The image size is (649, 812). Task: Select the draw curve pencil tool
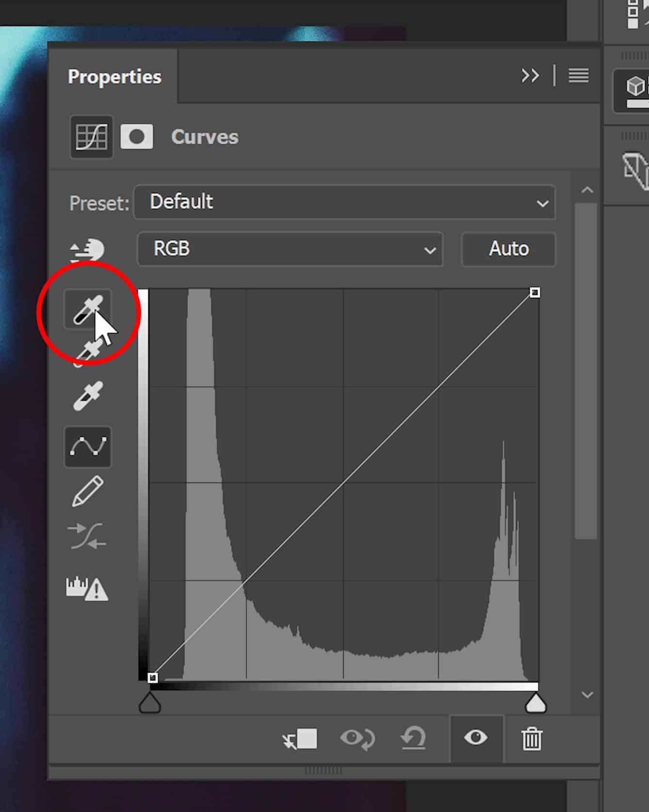click(88, 491)
